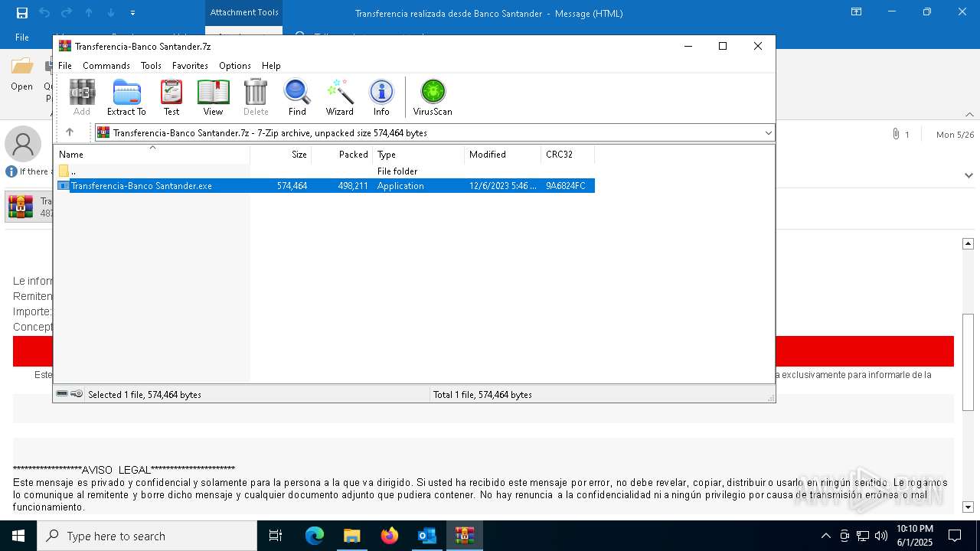Open the View toolbar icon

click(x=213, y=97)
